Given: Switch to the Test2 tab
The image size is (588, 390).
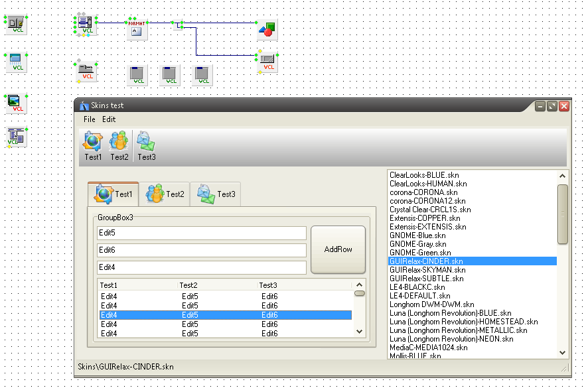Looking at the screenshot, I should 165,194.
